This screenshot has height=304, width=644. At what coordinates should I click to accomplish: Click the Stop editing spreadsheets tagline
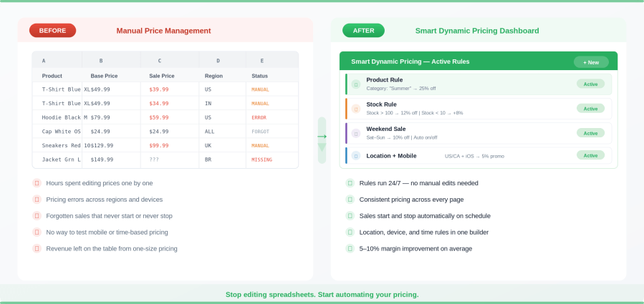pyautogui.click(x=322, y=295)
